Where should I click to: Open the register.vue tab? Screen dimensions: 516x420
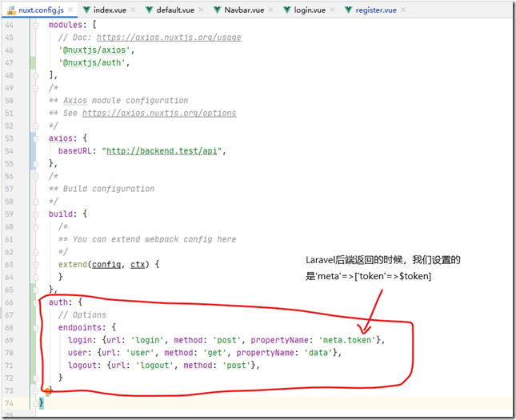point(376,10)
